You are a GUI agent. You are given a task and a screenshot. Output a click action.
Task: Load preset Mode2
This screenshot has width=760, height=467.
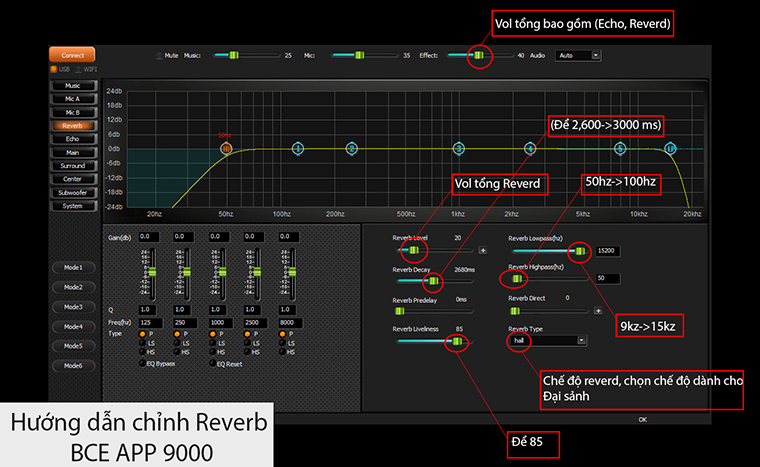73,288
